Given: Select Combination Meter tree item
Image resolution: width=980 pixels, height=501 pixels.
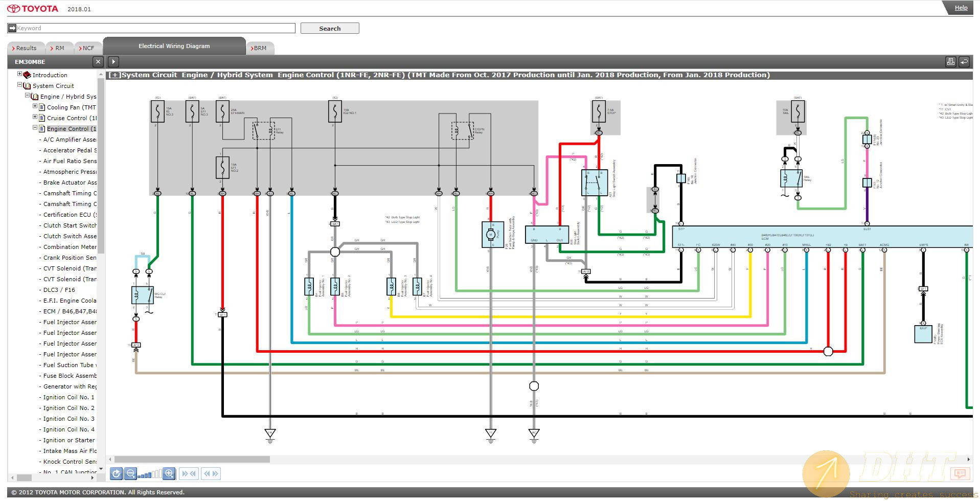Looking at the screenshot, I should point(70,247).
